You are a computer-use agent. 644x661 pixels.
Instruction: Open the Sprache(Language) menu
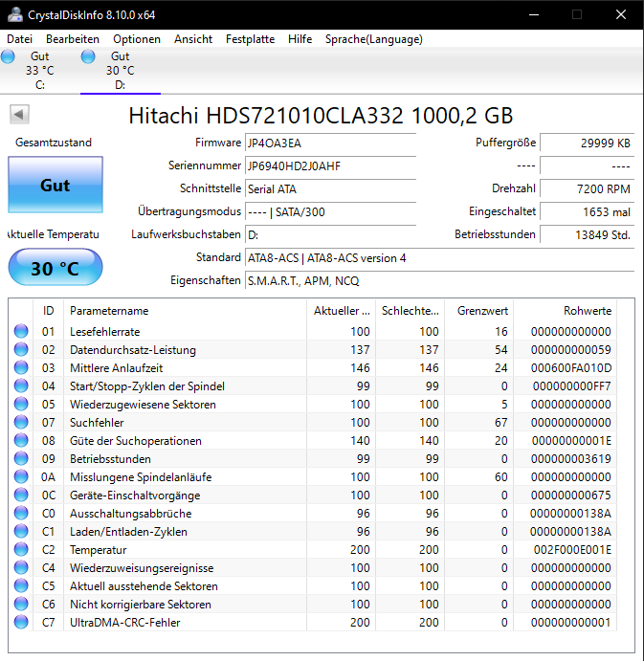point(373,39)
